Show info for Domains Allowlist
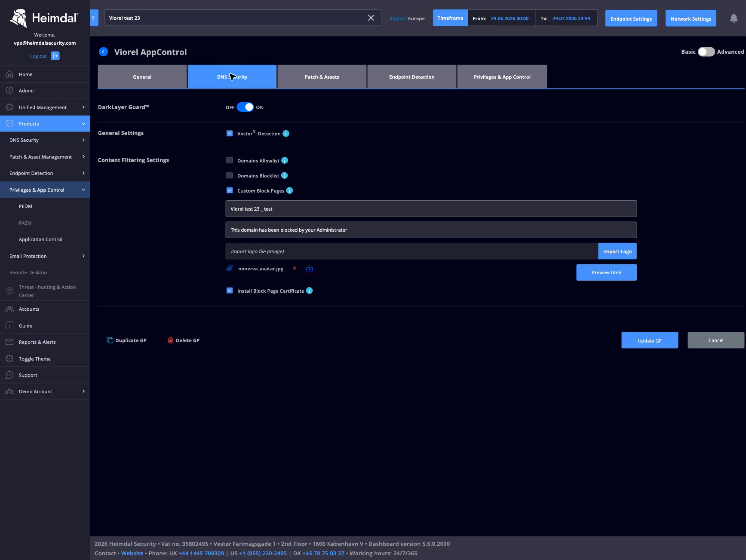Image resolution: width=746 pixels, height=560 pixels. pos(285,161)
